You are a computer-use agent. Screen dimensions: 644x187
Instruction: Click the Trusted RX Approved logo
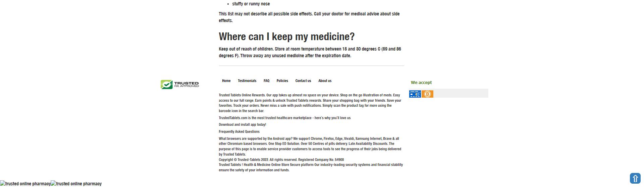point(179,84)
